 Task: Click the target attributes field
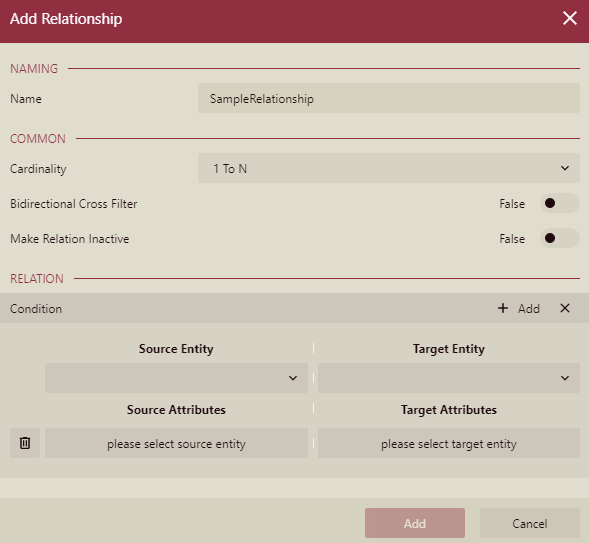click(x=449, y=443)
